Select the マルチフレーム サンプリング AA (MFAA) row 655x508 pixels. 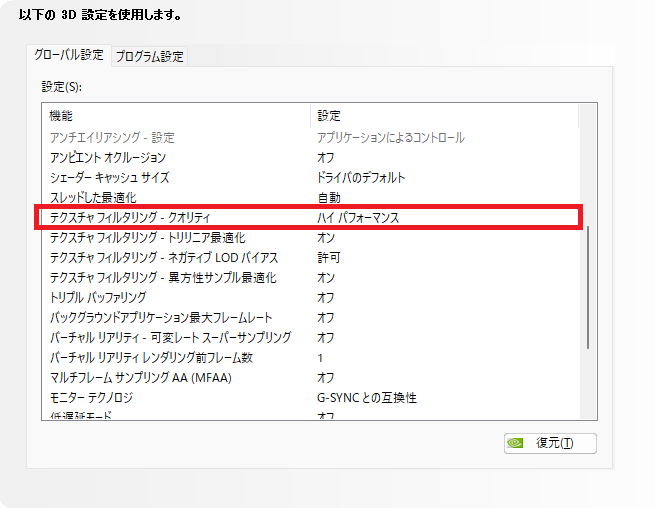[x=311, y=378]
